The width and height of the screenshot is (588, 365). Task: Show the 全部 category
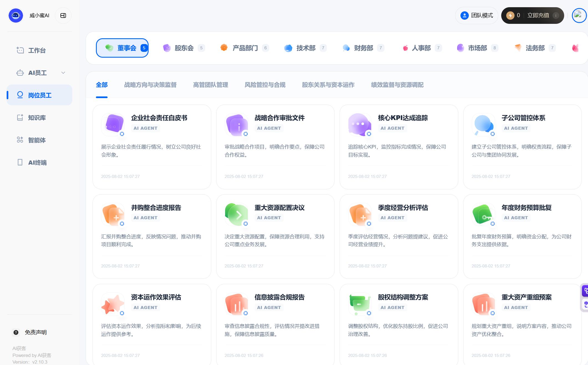tap(102, 85)
